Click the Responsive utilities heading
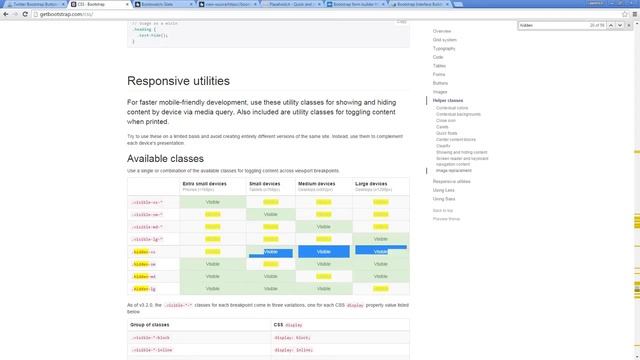Screen dimensions: 640x360 coord(178,81)
